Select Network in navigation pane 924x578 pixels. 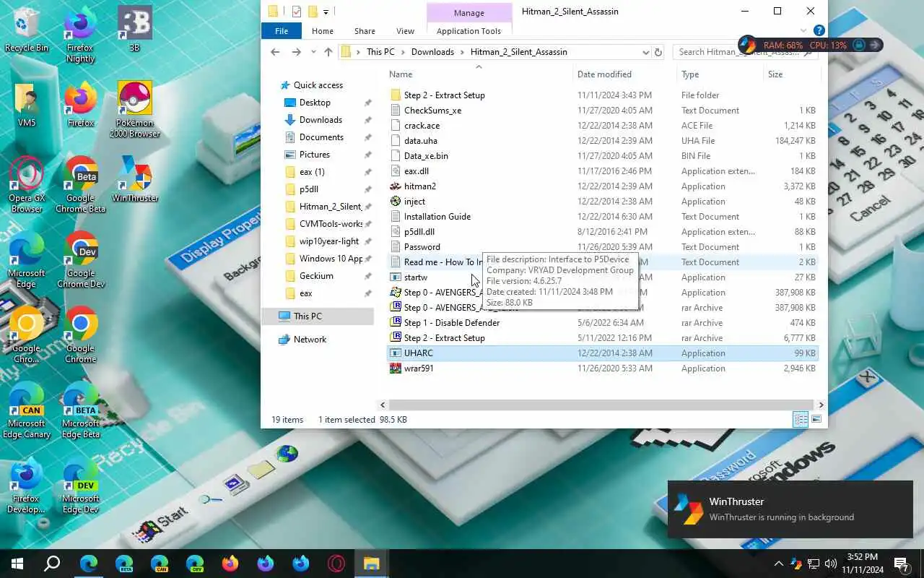310,340
